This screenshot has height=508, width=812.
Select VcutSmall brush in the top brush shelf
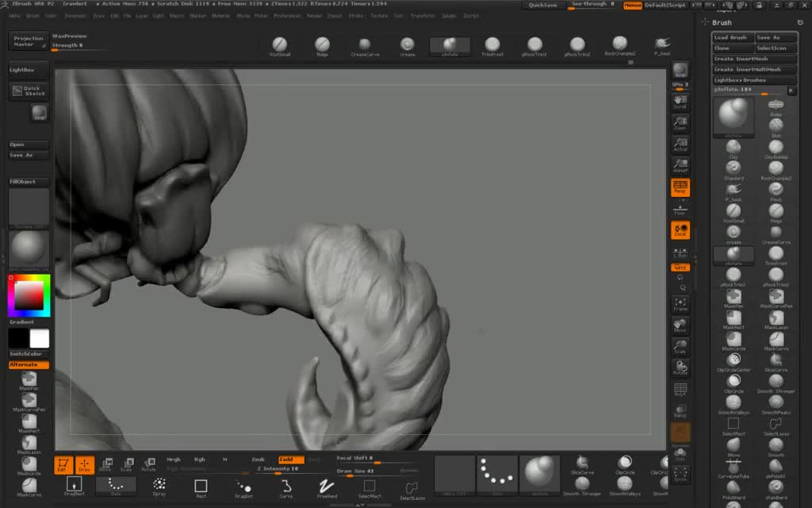click(280, 46)
